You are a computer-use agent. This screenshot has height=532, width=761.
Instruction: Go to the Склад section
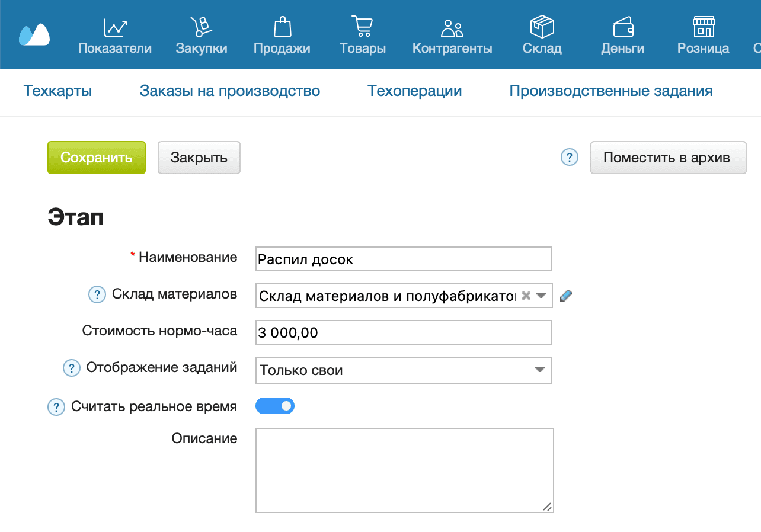(x=541, y=36)
